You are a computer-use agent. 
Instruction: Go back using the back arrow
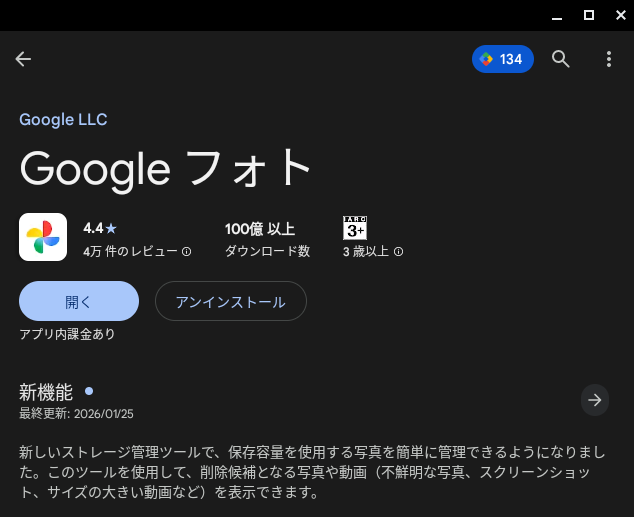tap(23, 59)
